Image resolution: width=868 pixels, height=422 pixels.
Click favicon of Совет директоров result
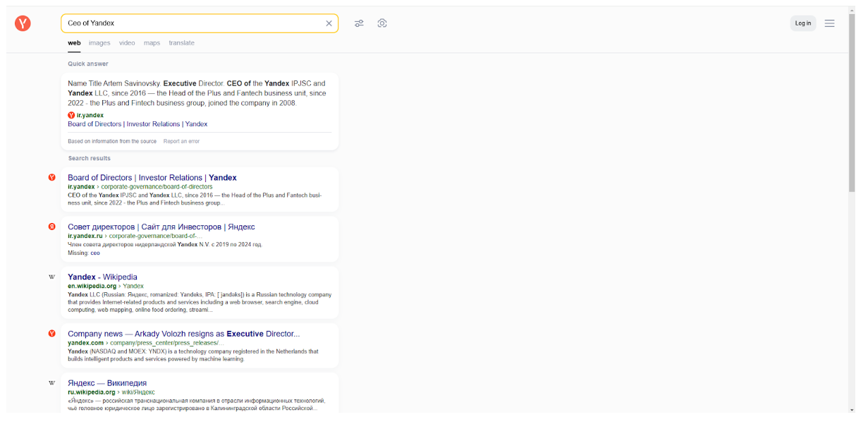click(51, 227)
